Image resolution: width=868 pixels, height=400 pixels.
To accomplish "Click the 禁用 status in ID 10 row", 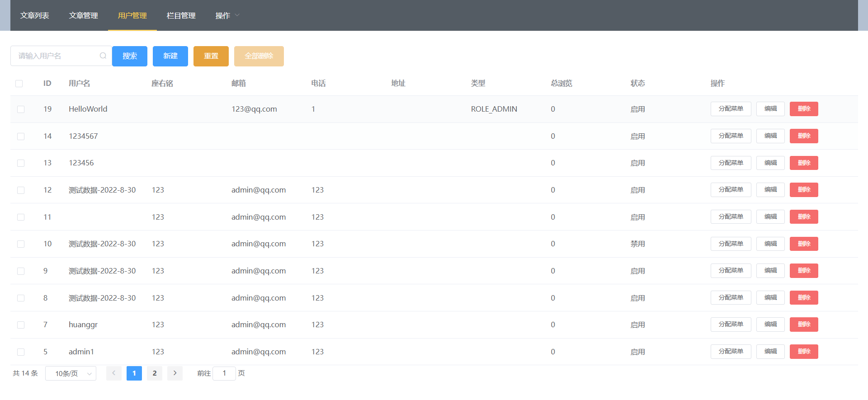I will click(x=638, y=244).
